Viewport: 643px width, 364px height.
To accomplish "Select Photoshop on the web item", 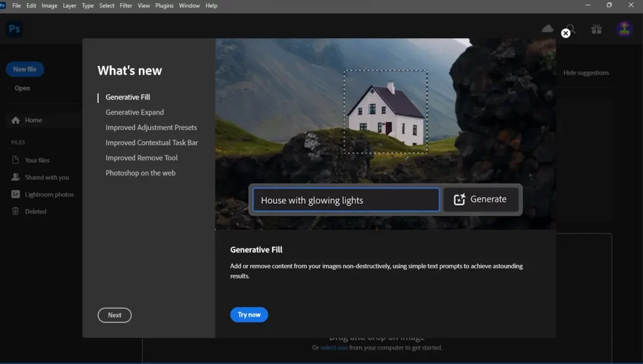I will pyautogui.click(x=140, y=173).
